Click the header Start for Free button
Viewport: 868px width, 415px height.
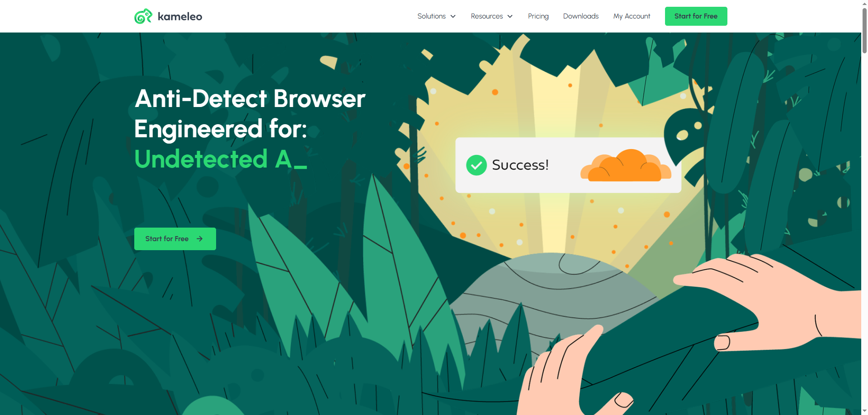(x=696, y=16)
